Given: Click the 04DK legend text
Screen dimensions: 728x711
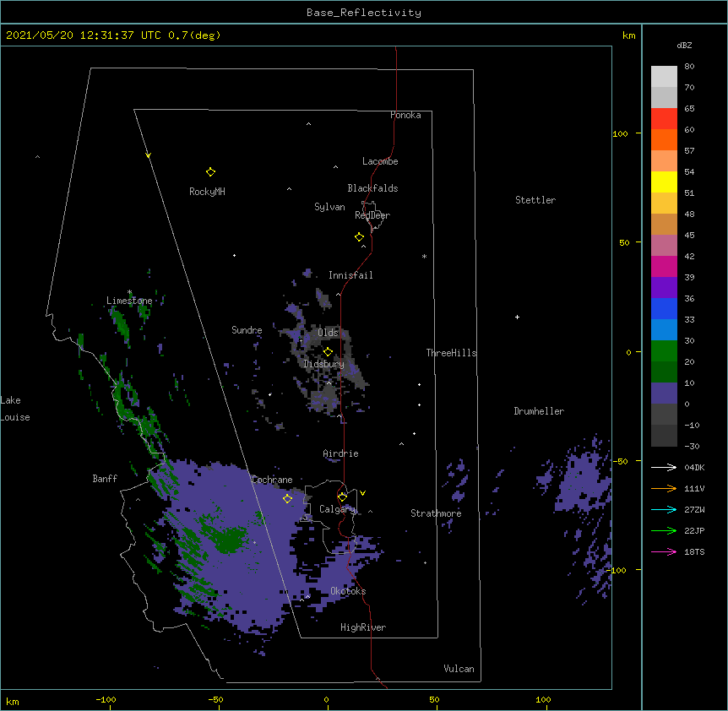Looking at the screenshot, I should (x=694, y=467).
